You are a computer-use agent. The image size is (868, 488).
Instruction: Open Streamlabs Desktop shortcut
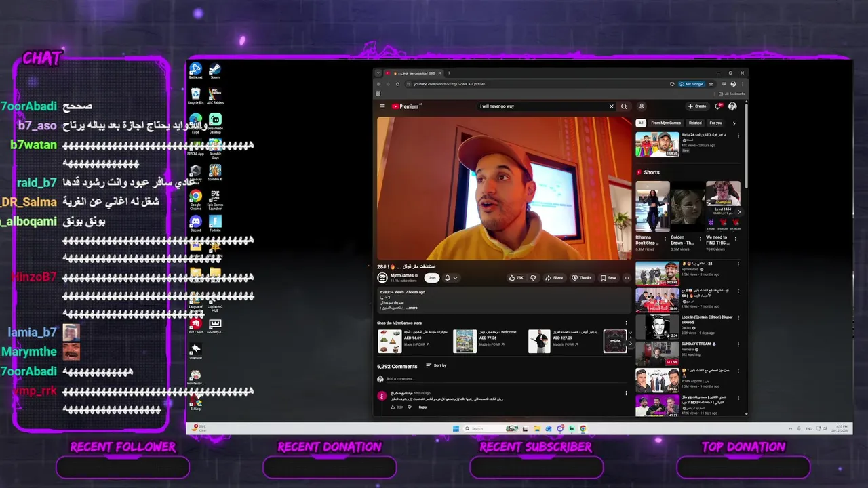tap(215, 123)
